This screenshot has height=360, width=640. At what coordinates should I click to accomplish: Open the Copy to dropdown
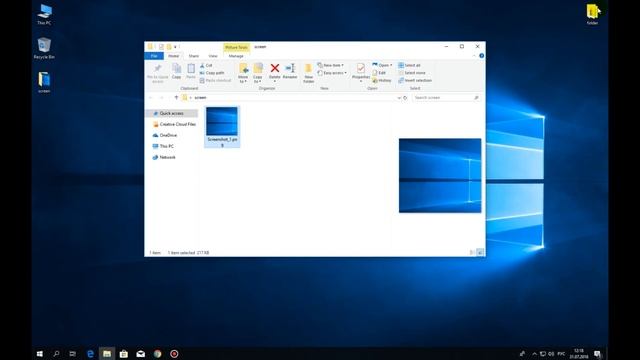pyautogui.click(x=258, y=73)
